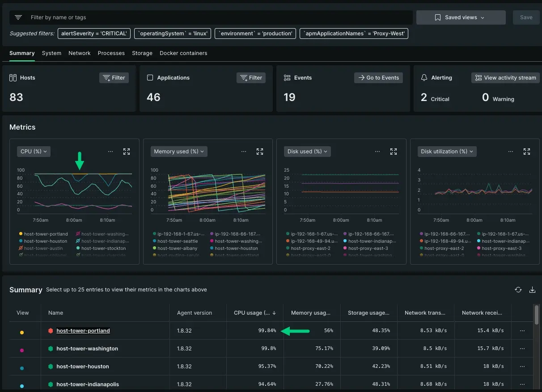Open the CPU (%) metric dropdown
Image resolution: width=542 pixels, height=392 pixels.
click(x=34, y=152)
